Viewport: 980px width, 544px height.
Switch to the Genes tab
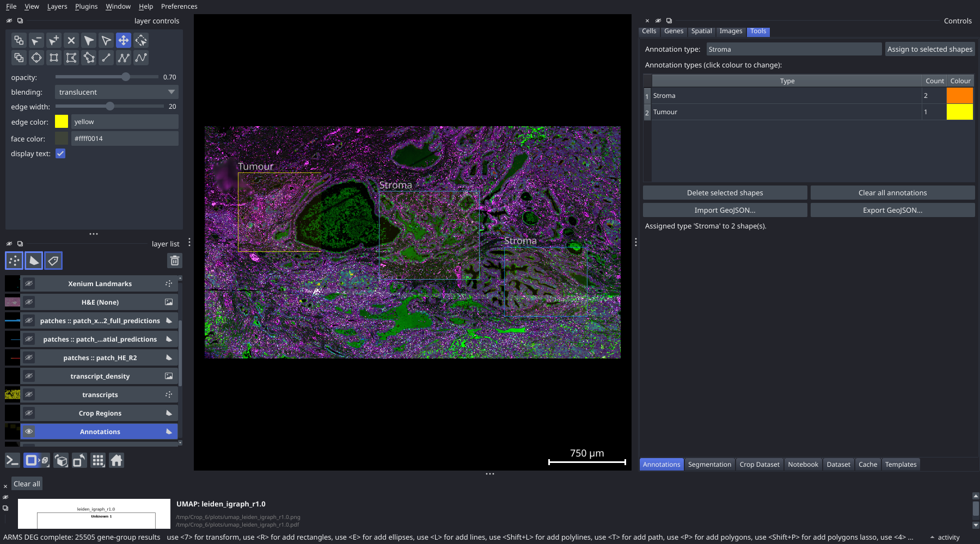point(673,31)
